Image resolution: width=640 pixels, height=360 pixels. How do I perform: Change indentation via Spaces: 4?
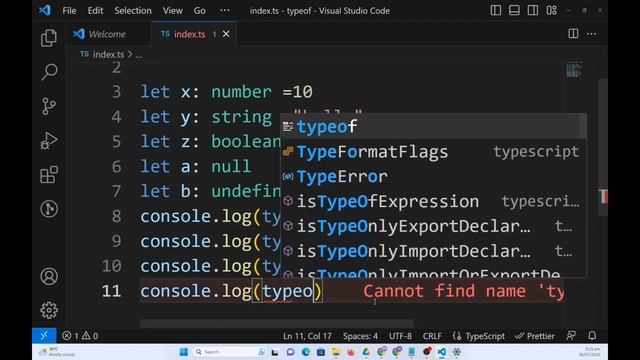(x=360, y=336)
